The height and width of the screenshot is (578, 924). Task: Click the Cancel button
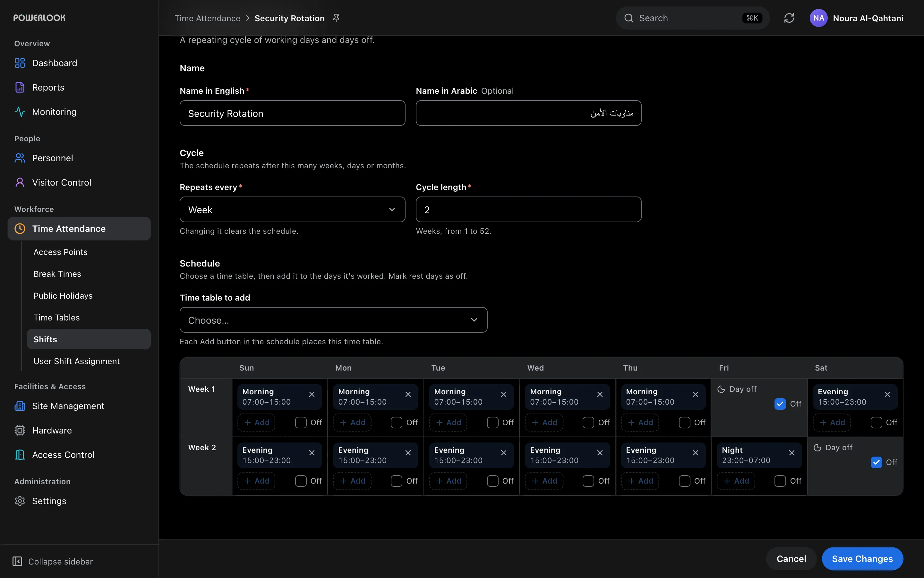pos(791,559)
